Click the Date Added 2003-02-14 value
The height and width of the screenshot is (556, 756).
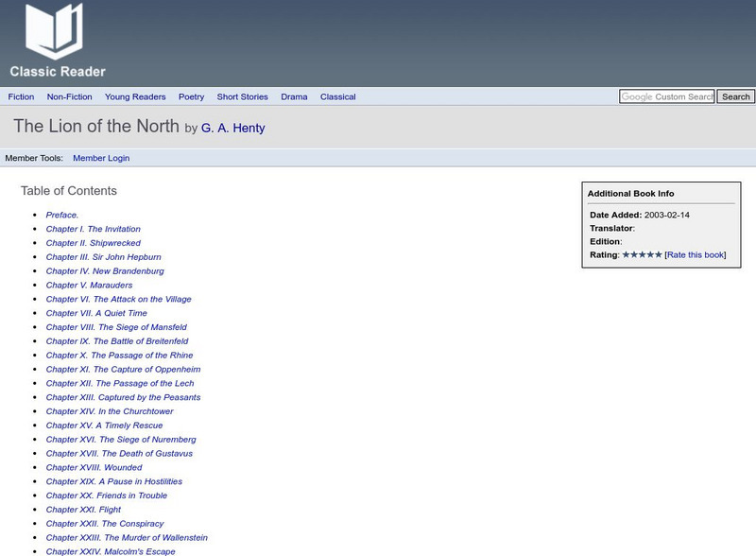667,215
